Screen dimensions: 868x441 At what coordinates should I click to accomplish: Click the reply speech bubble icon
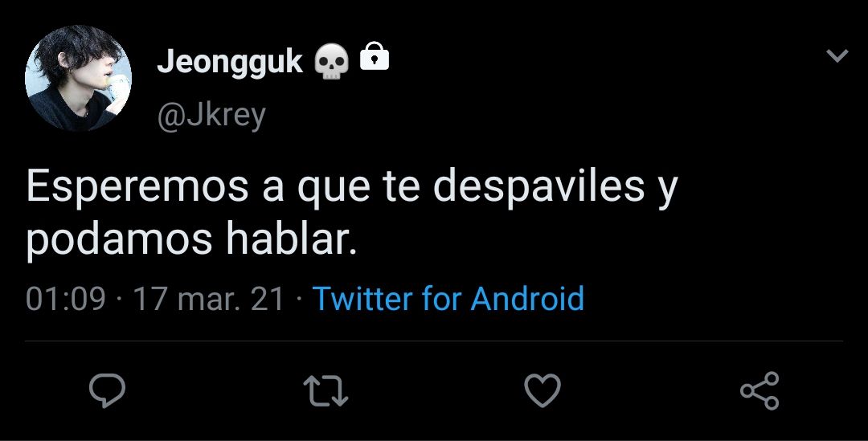click(108, 390)
